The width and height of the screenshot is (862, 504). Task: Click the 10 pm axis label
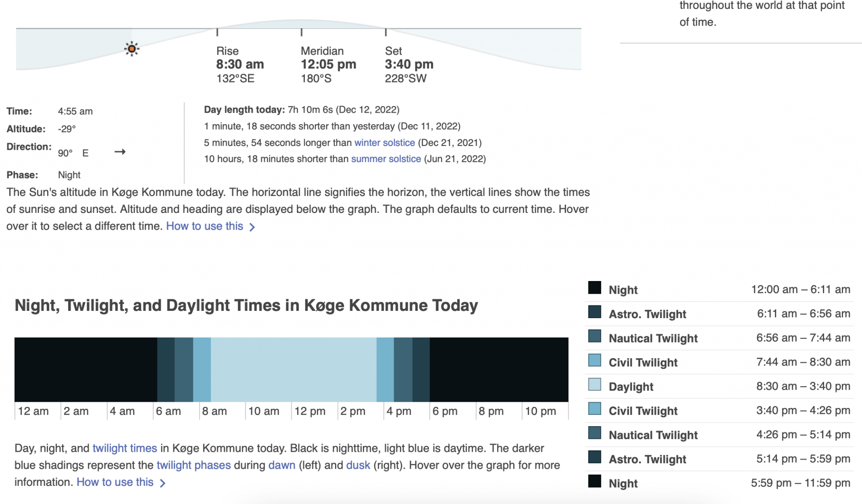[x=540, y=411]
